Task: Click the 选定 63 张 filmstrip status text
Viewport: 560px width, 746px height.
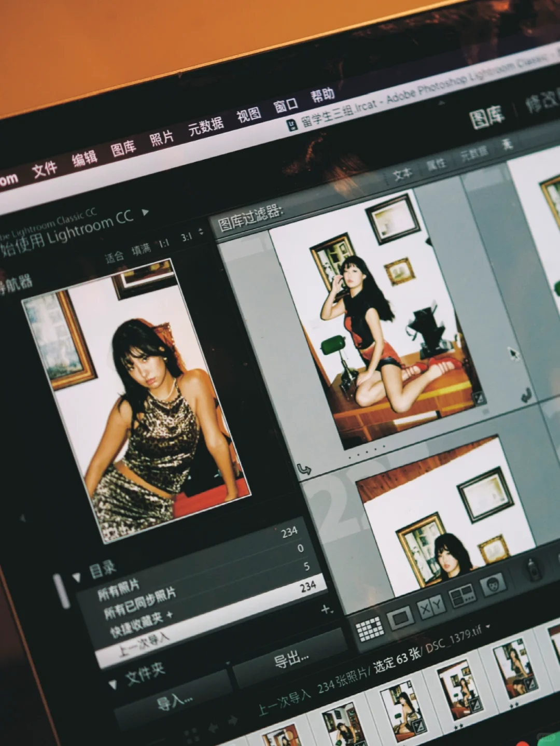Action: coord(397,660)
